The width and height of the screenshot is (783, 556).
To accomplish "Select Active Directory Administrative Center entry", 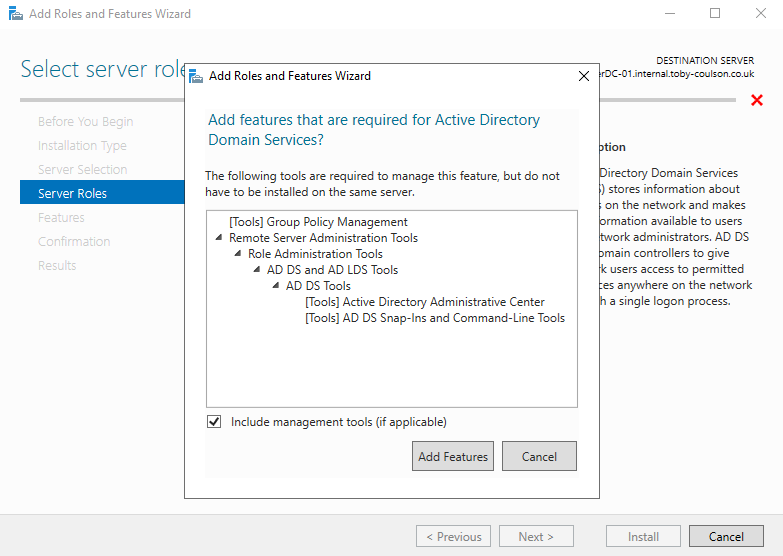I will pyautogui.click(x=424, y=302).
